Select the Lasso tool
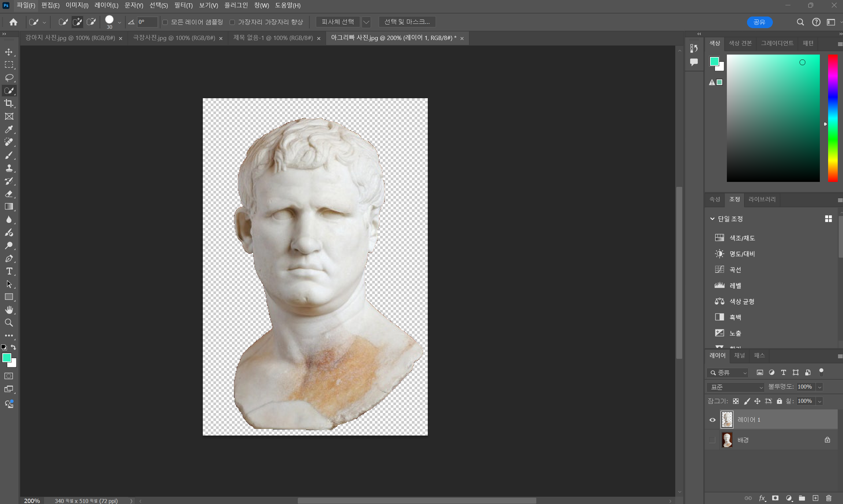 (9, 78)
